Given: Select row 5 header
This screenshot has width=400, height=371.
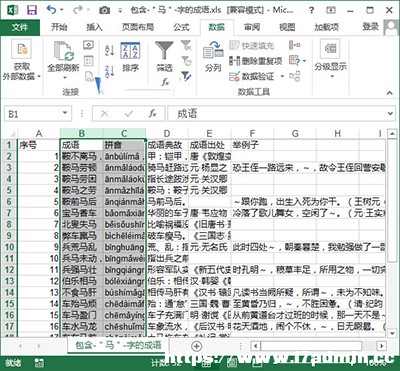Looking at the screenshot, I should tap(9, 190).
